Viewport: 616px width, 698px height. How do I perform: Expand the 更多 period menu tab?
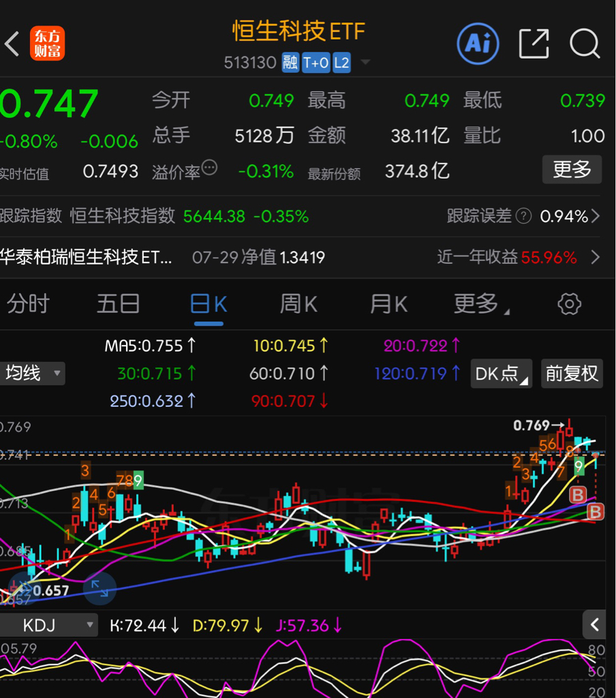click(x=480, y=304)
